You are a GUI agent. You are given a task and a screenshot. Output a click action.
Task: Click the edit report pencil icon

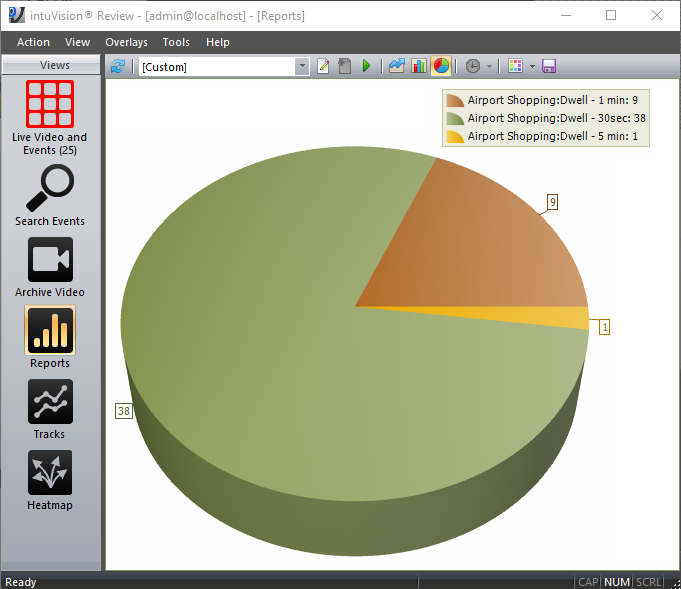323,66
